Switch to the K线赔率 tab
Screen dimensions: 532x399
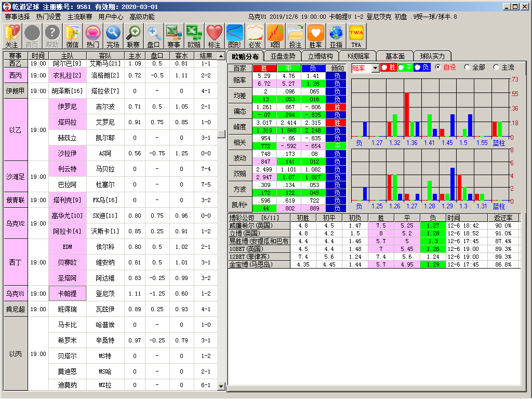click(358, 56)
